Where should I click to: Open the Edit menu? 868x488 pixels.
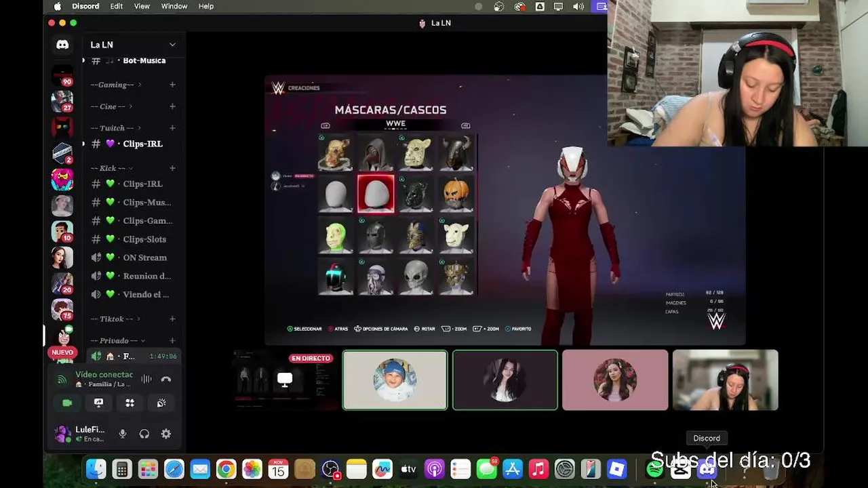coord(117,6)
